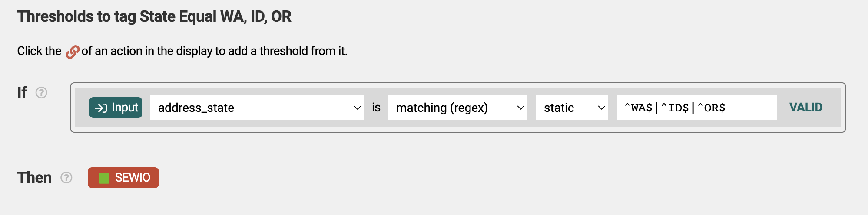868x215 pixels.
Task: Click the SEWIO tag button
Action: (123, 178)
